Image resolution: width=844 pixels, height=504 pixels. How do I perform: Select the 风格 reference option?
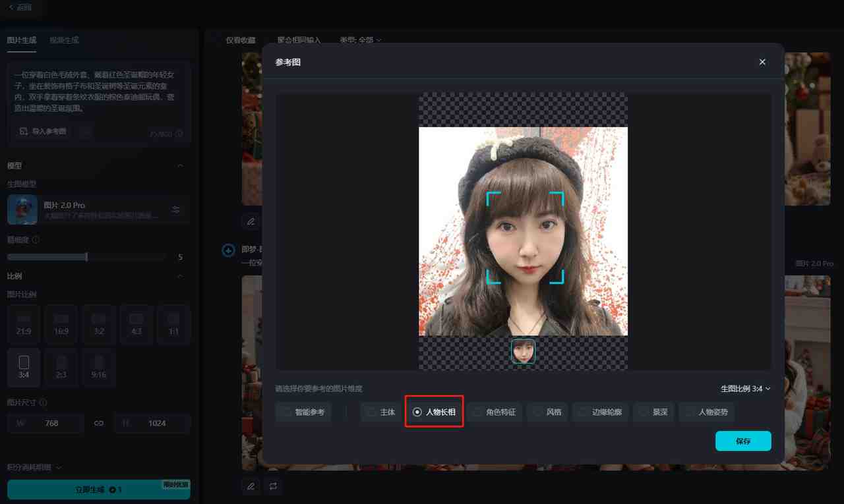point(547,412)
